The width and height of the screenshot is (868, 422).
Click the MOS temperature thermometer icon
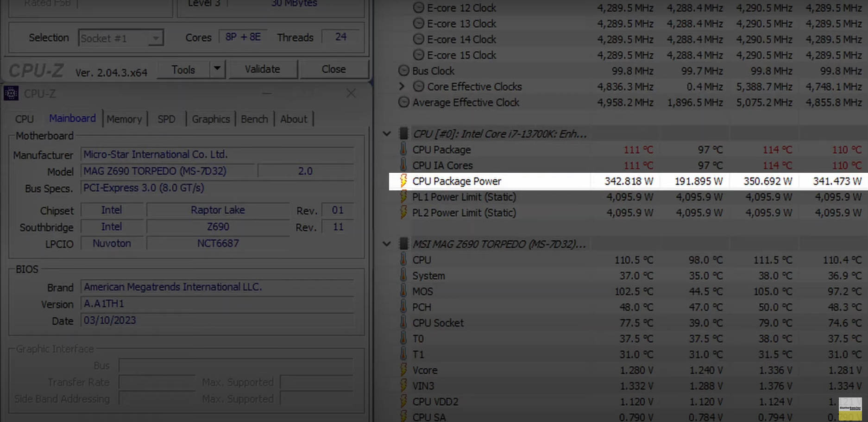point(403,291)
